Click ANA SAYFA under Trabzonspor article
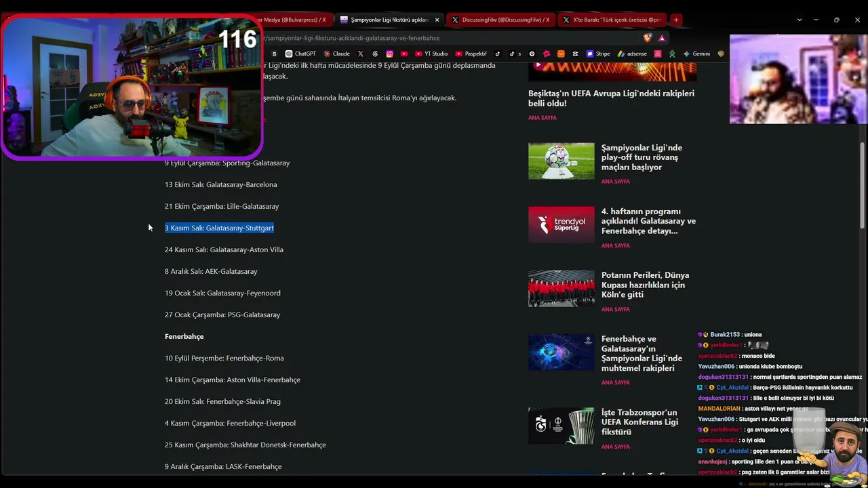Viewport: 868px width, 488px height. tap(616, 447)
